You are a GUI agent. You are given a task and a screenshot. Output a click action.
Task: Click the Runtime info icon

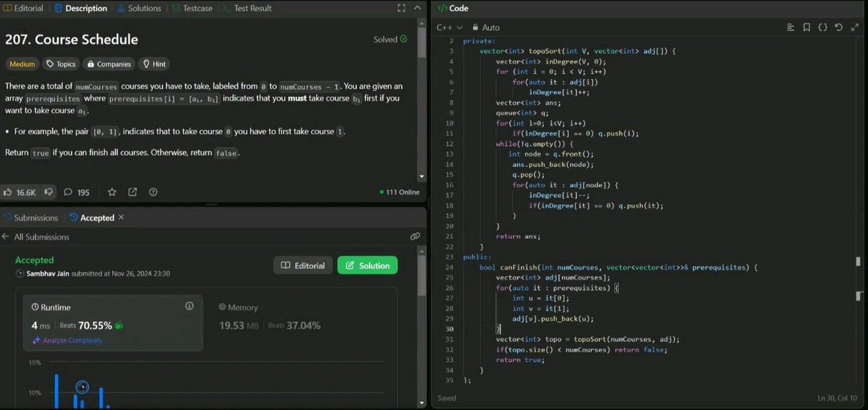click(x=190, y=306)
